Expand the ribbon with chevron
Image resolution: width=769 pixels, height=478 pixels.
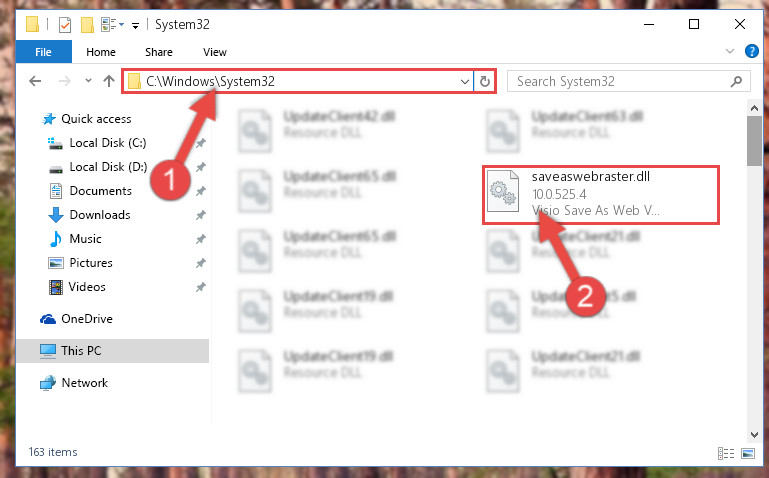pos(730,51)
